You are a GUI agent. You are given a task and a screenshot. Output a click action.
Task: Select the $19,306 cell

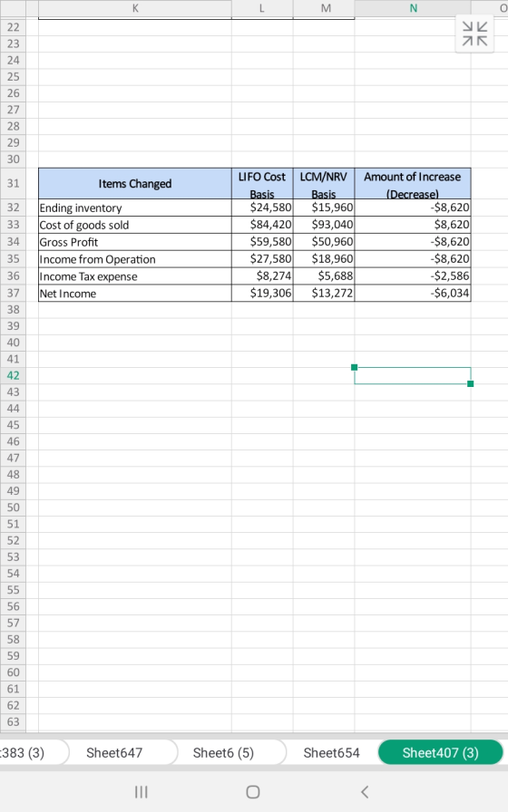click(262, 293)
